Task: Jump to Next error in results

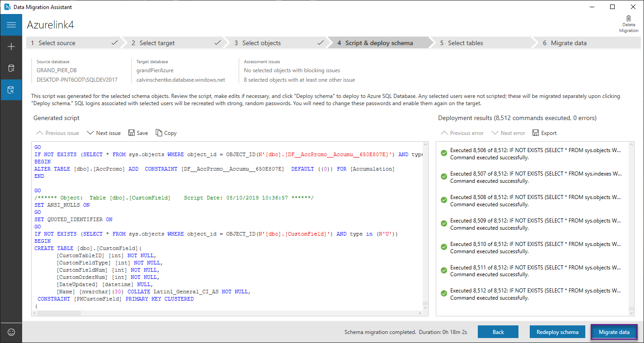Action: [508, 133]
